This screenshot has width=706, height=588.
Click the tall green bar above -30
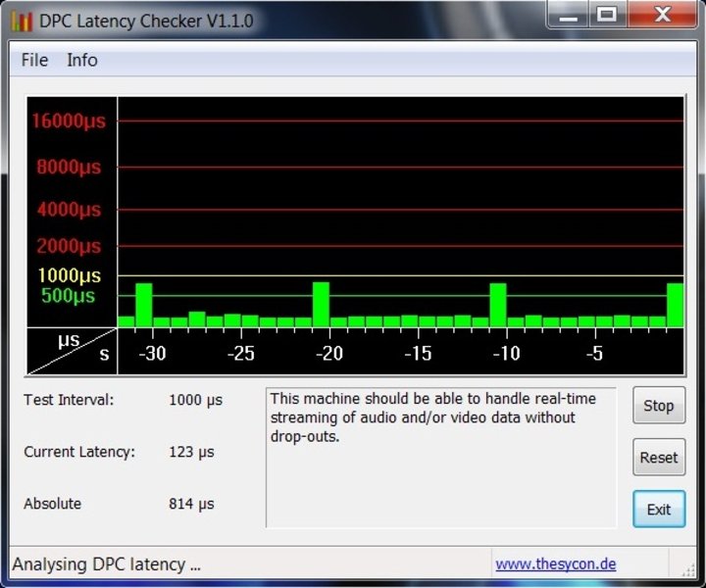[x=144, y=305]
